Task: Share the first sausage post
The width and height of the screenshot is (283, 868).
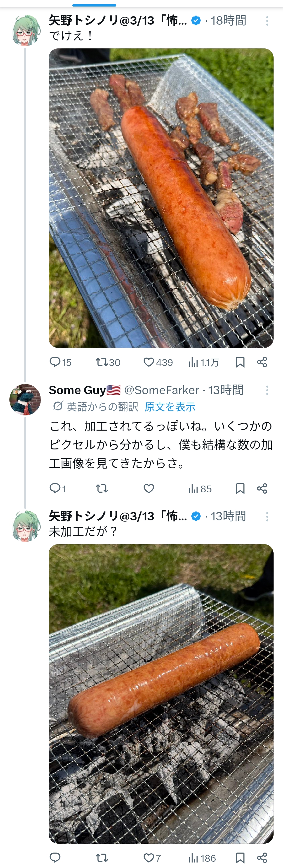Action: click(262, 362)
